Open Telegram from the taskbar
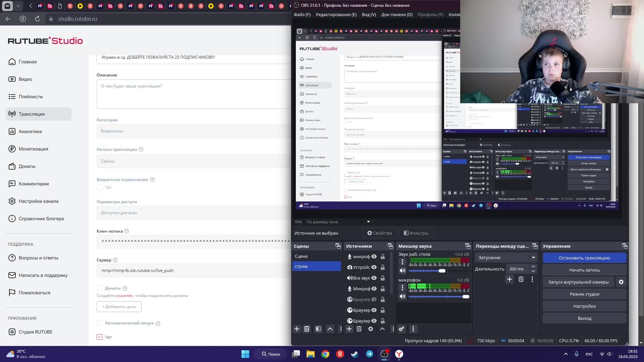 370,354
